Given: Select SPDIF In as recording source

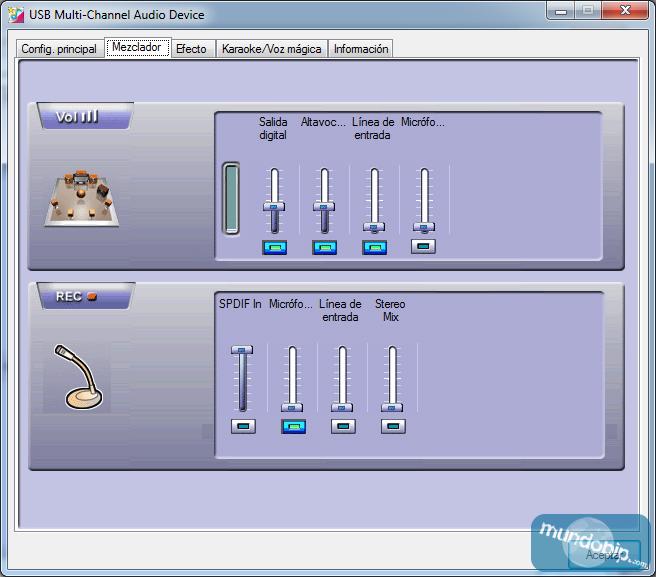Looking at the screenshot, I should [x=243, y=426].
